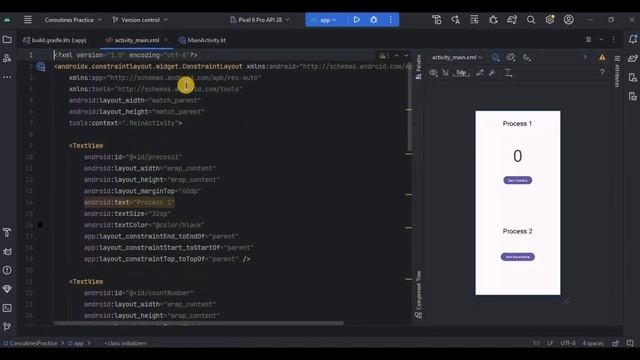This screenshot has height=360, width=640.
Task: Open activity_main.xml layout file dropdown
Action: click(457, 58)
